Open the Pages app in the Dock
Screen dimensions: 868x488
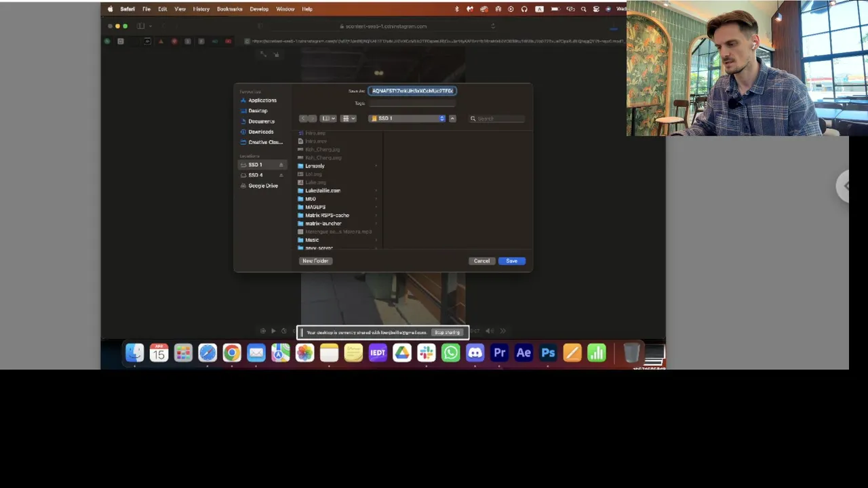pyautogui.click(x=572, y=352)
